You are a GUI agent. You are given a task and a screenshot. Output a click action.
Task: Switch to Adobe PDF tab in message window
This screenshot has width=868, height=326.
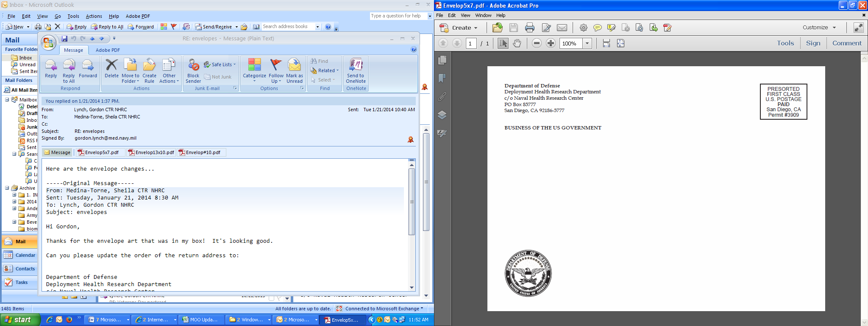108,50
